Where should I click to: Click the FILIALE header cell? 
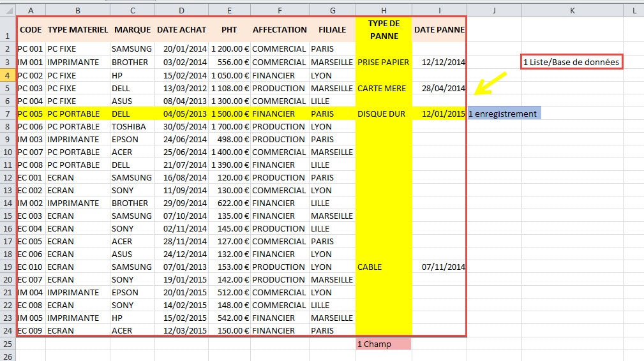[333, 29]
